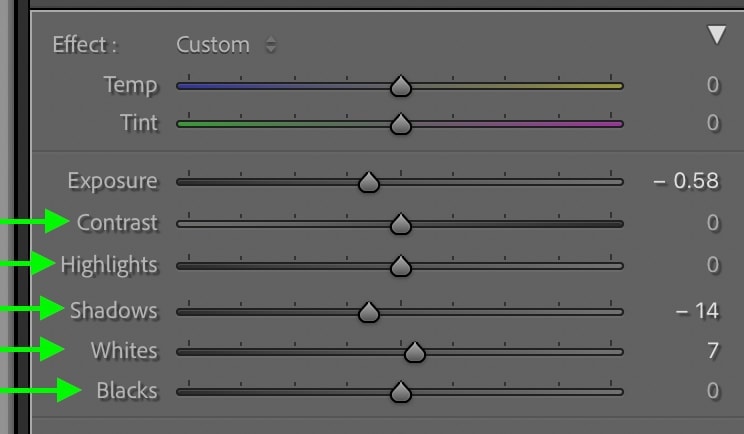Click the Contrast label text
The height and width of the screenshot is (434, 744).
pyautogui.click(x=117, y=222)
